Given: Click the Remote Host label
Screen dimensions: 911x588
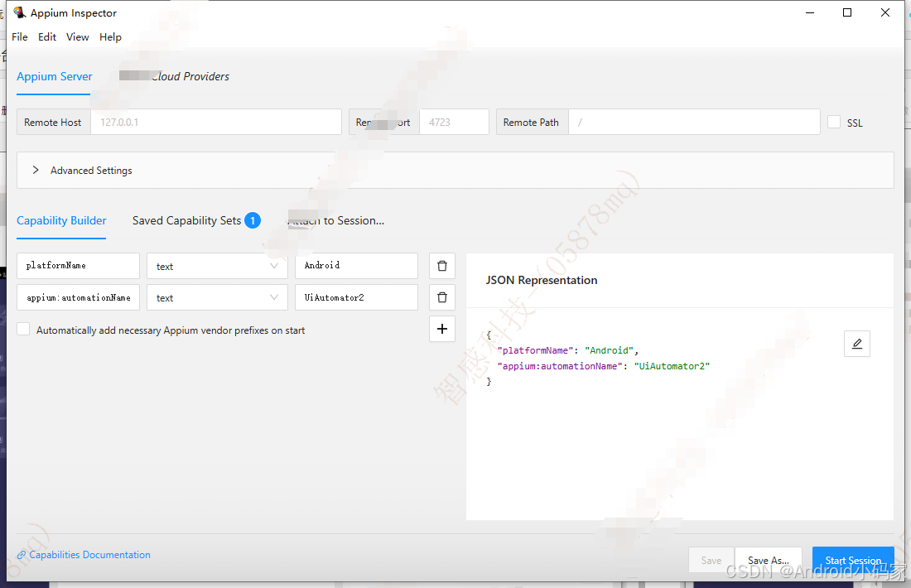Looking at the screenshot, I should [x=53, y=122].
